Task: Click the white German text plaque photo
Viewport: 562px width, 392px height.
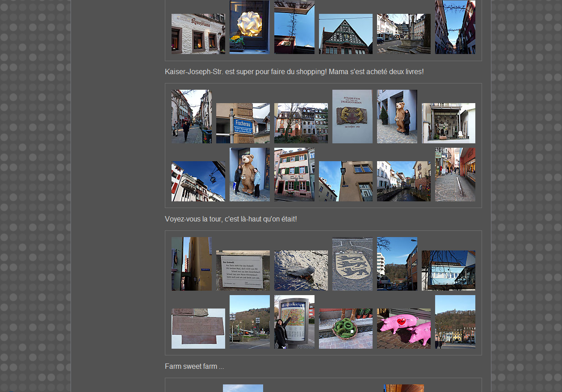Action: pos(243,271)
